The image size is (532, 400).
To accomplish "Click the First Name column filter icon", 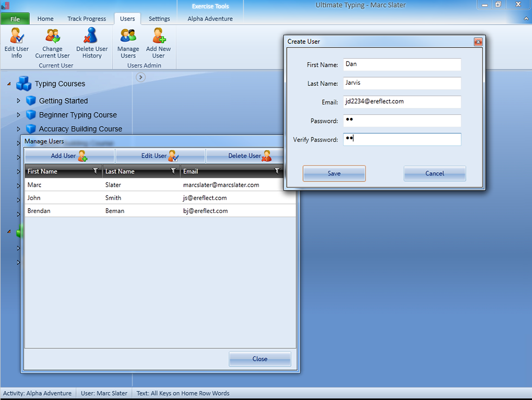I will [x=96, y=171].
